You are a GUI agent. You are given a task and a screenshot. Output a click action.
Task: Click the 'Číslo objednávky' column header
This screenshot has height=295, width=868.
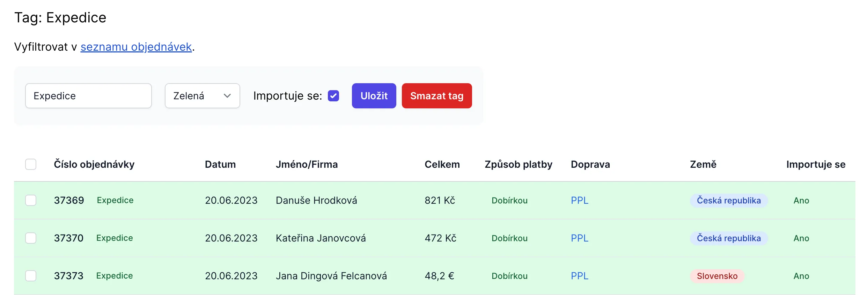94,164
